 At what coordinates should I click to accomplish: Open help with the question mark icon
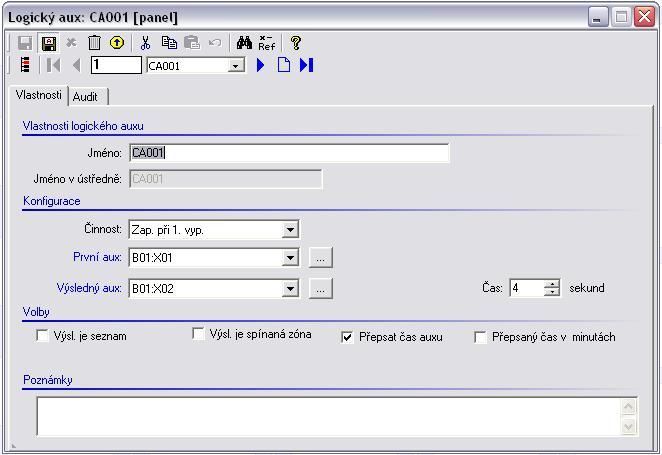(x=296, y=43)
